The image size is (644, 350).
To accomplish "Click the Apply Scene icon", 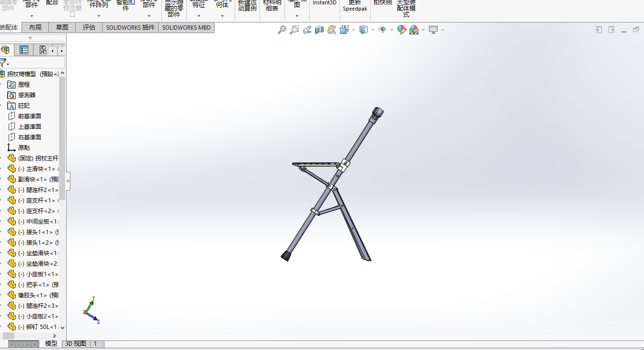I will click(x=414, y=30).
